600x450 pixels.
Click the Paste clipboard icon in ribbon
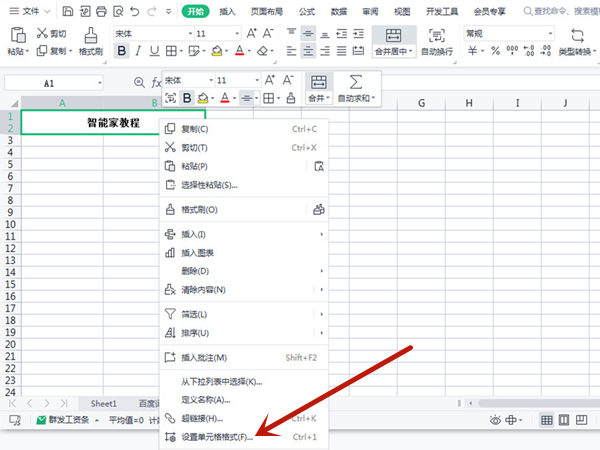point(18,35)
